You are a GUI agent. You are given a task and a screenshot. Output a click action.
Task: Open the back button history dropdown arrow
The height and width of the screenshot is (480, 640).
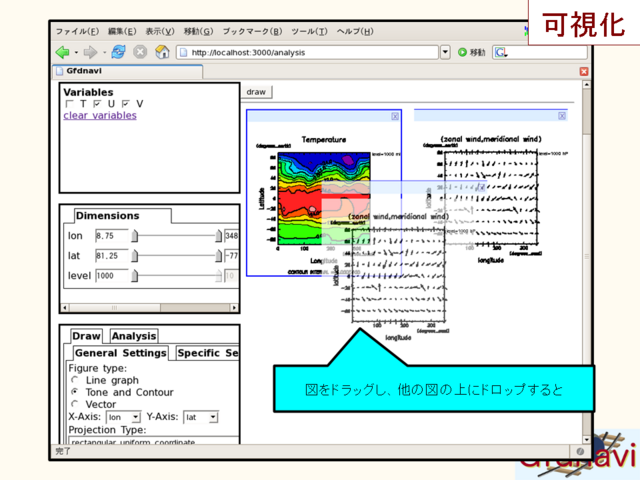76,53
